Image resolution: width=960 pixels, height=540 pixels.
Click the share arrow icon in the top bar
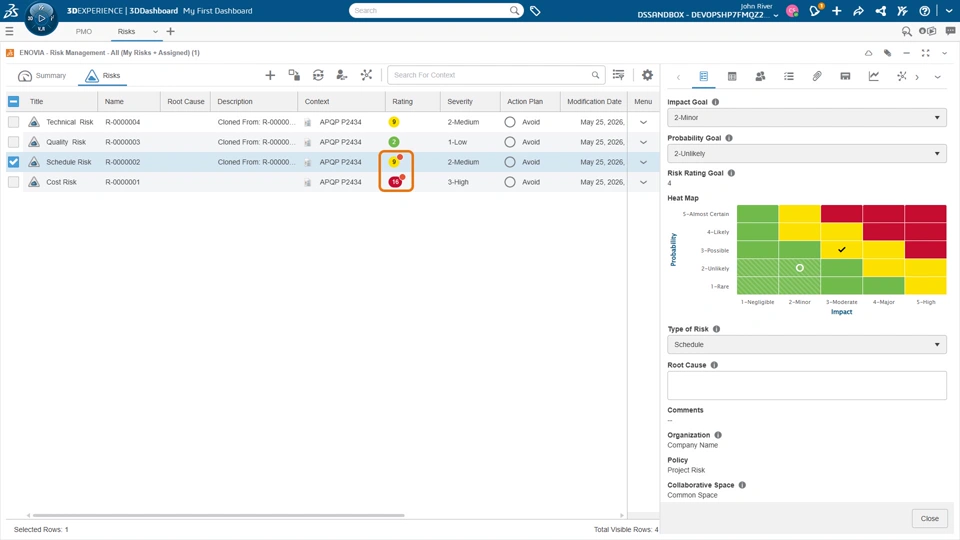[x=858, y=10]
